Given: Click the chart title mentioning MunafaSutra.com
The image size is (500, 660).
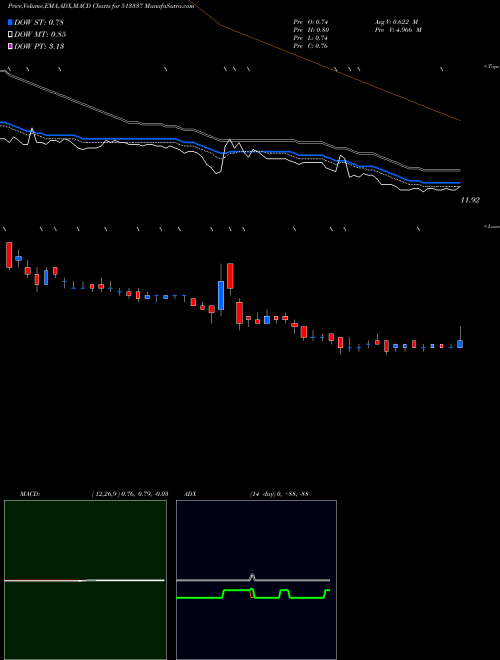Looking at the screenshot, I should tap(101, 6).
